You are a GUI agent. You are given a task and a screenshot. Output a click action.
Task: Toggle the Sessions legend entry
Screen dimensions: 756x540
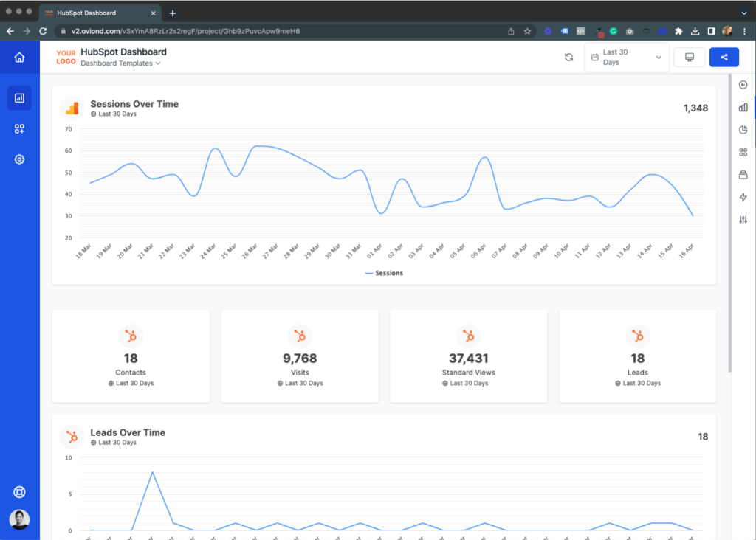pyautogui.click(x=384, y=273)
